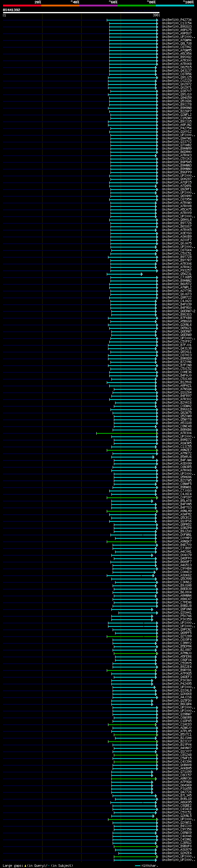Select the UniRef100_C5YFP2 label
The image size is (197, 868).
click(177, 342)
